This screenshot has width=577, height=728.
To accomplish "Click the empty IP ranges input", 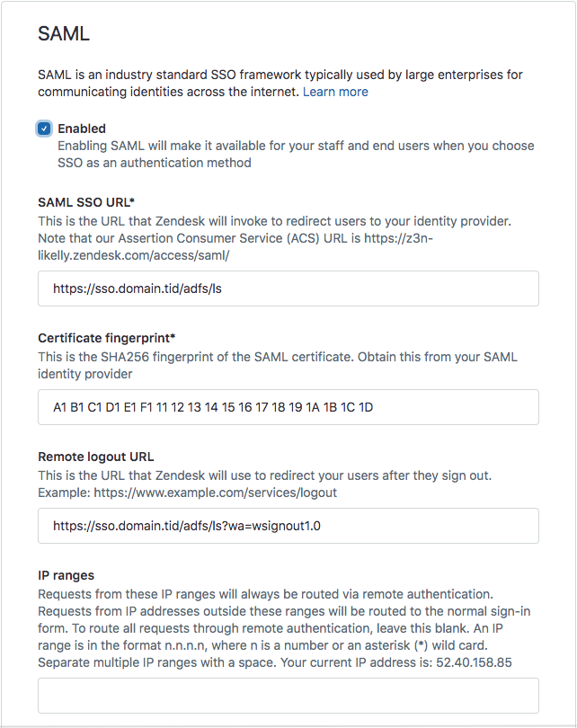I will tap(288, 696).
